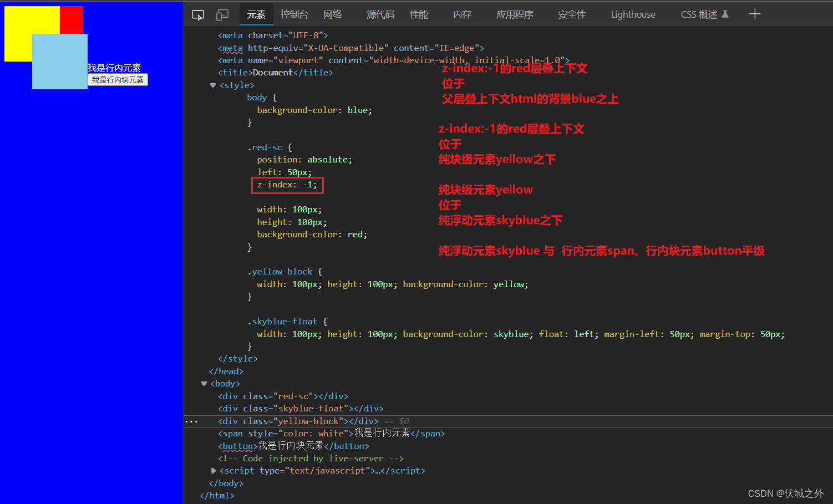833x504 pixels.
Task: Click the background-color: yellow declaration text
Action: pos(466,284)
